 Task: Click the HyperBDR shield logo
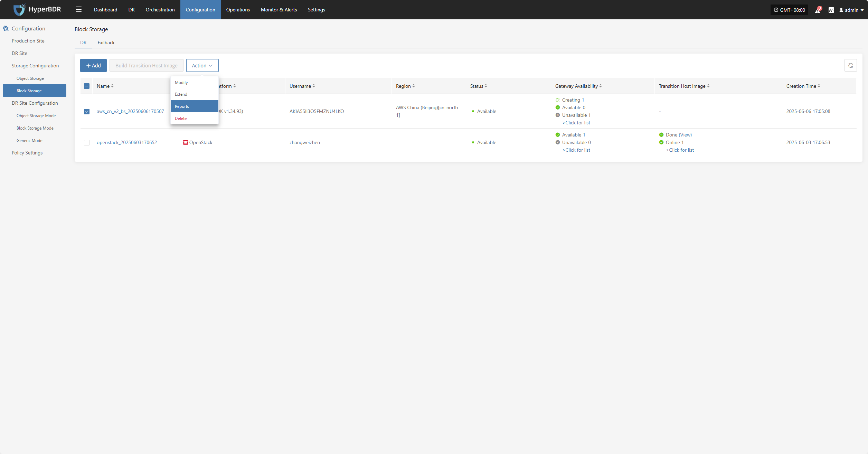click(x=19, y=10)
